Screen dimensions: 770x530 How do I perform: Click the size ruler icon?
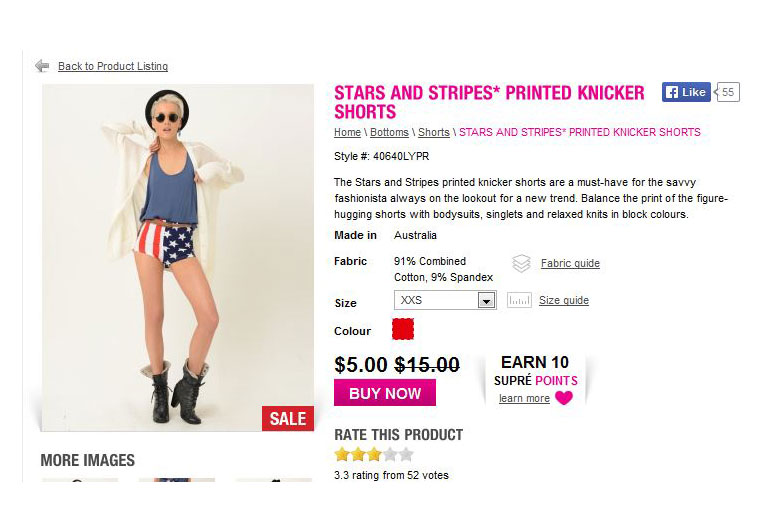click(519, 300)
